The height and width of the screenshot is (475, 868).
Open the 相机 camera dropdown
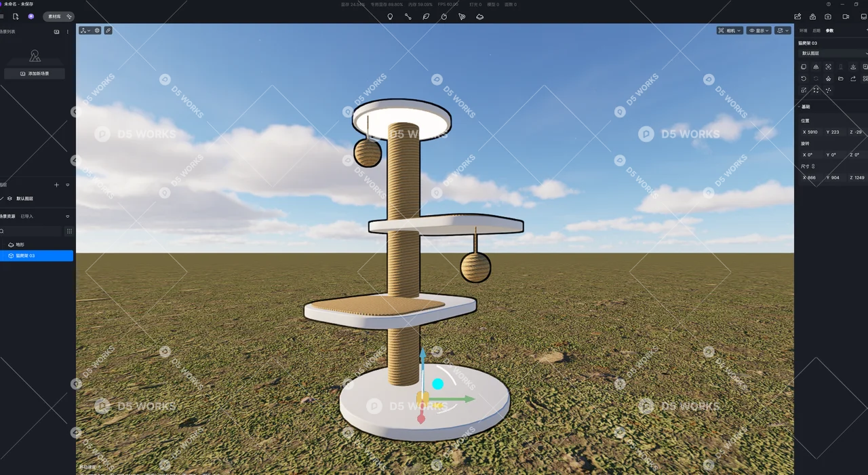click(x=730, y=31)
